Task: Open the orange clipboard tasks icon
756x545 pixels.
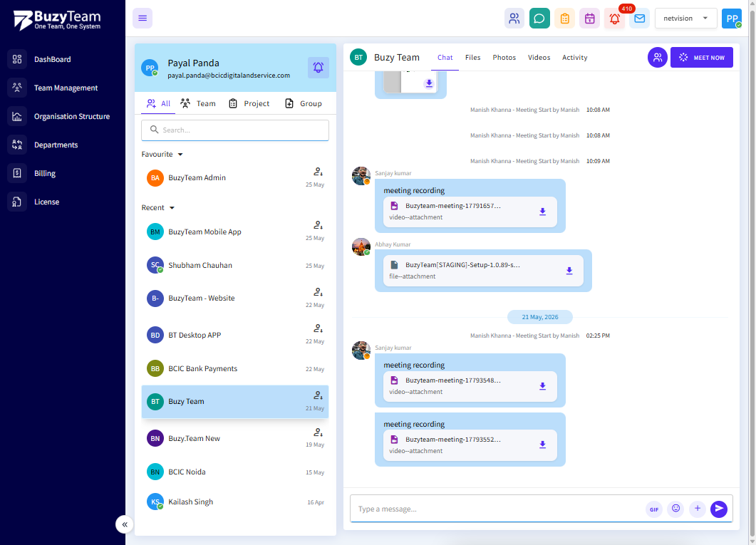Action: pos(564,19)
